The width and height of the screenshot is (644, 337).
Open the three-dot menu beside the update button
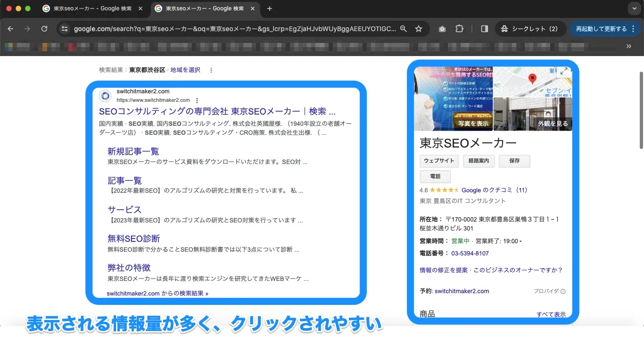pos(633,29)
